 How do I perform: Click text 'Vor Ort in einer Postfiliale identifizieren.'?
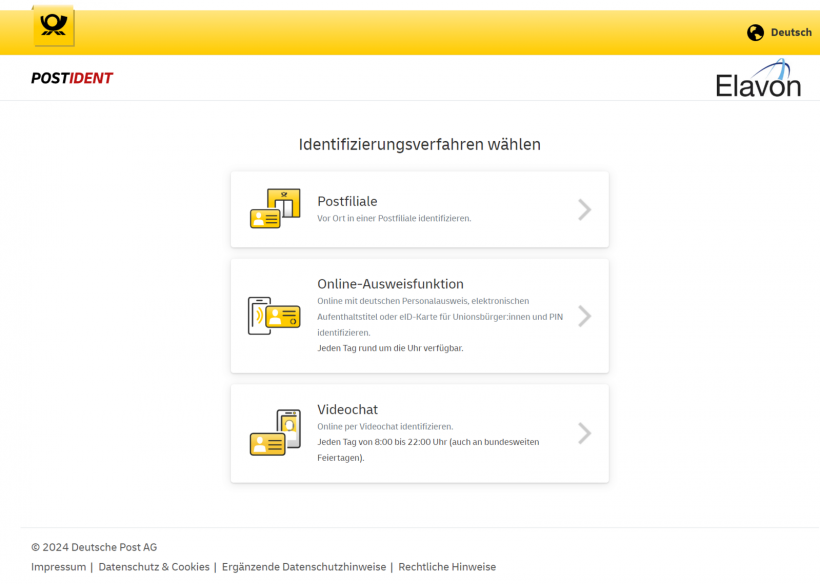pyautogui.click(x=394, y=219)
